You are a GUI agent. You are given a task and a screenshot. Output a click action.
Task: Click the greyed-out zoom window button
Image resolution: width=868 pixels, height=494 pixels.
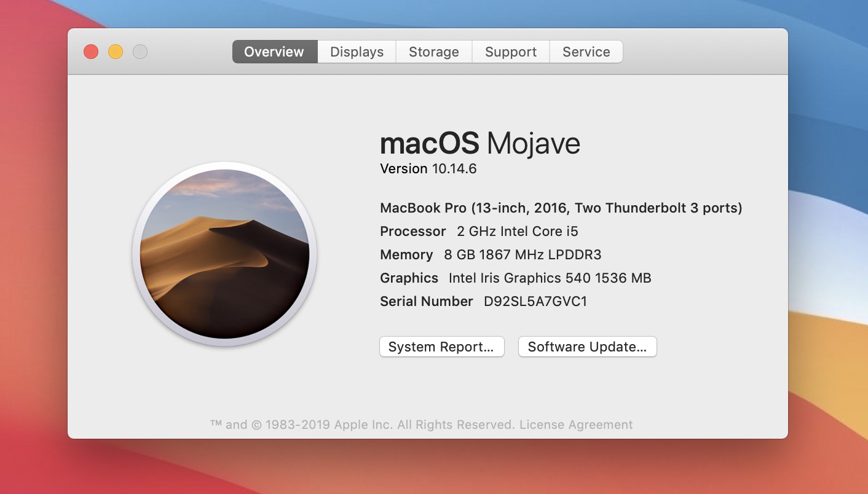pyautogui.click(x=140, y=52)
